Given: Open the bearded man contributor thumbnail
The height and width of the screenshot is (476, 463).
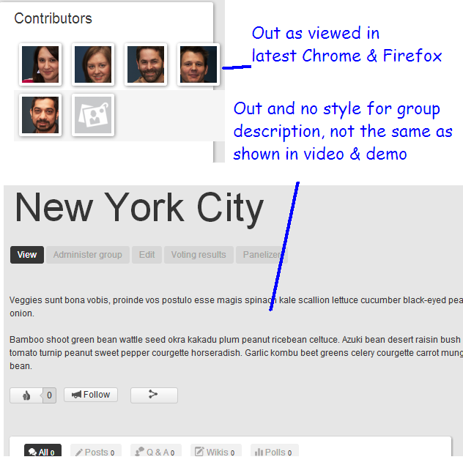Looking at the screenshot, I should coord(146,64).
